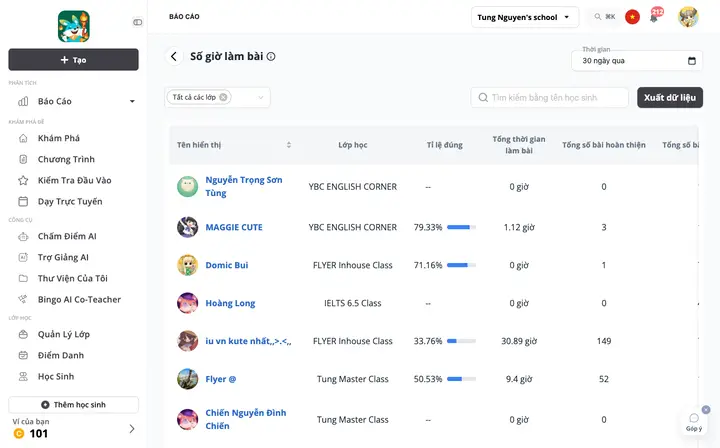This screenshot has width=720, height=448.
Task: Click the Tạo create button
Action: (x=73, y=60)
